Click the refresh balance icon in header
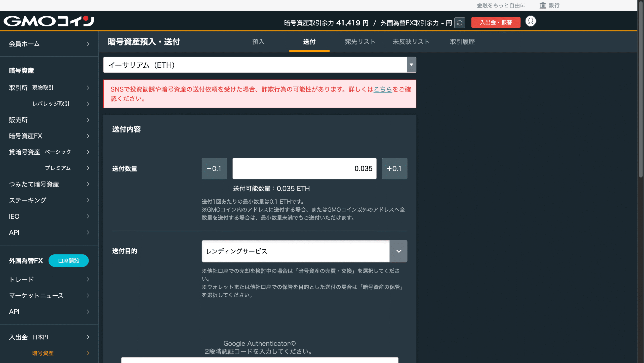Image resolution: width=644 pixels, height=363 pixels. coord(460,23)
